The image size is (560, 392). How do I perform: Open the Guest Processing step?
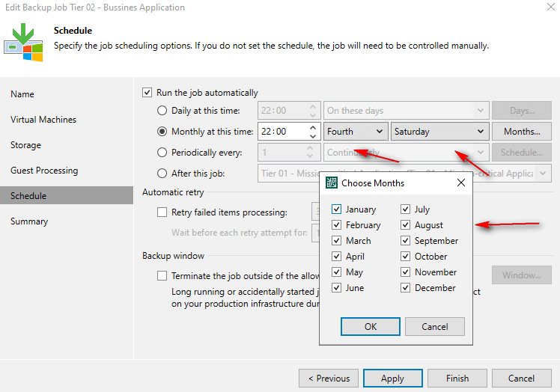point(44,171)
